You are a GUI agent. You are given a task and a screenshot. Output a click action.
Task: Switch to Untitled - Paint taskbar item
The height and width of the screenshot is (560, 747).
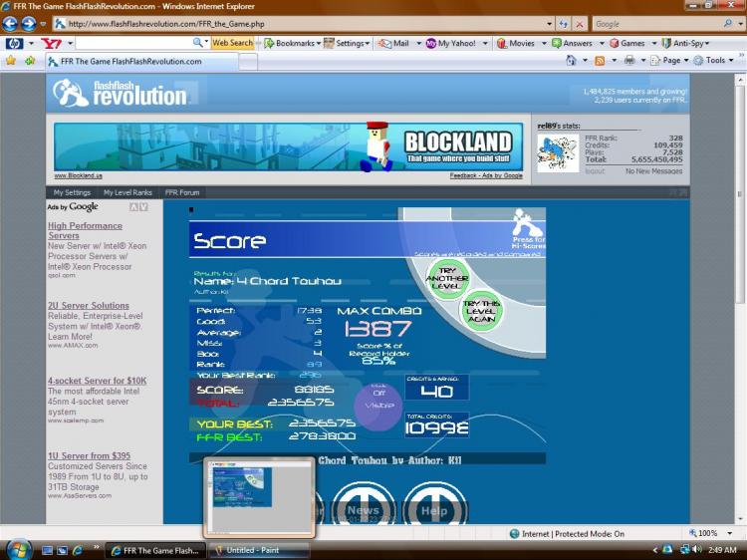coord(259,550)
